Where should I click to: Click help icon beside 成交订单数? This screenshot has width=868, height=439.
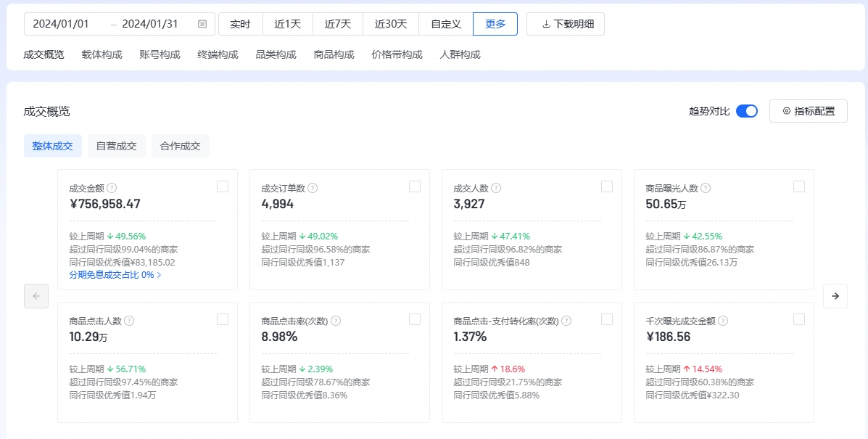coord(313,188)
